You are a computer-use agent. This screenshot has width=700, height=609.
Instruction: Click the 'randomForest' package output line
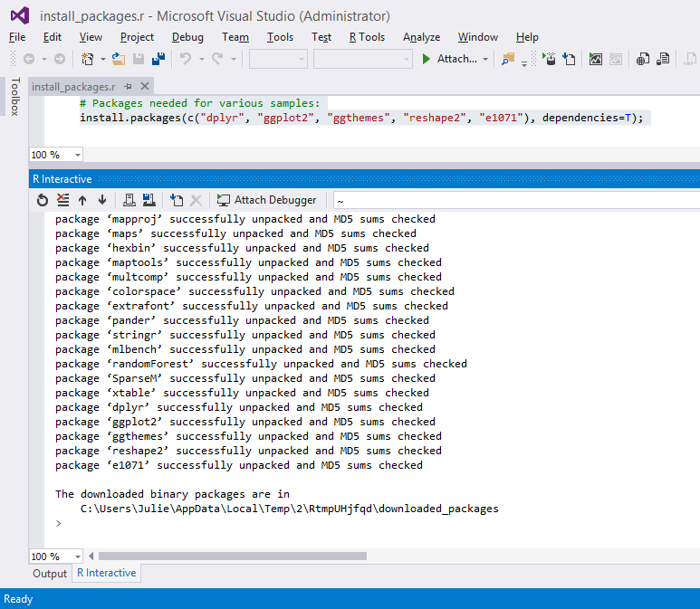tap(261, 364)
